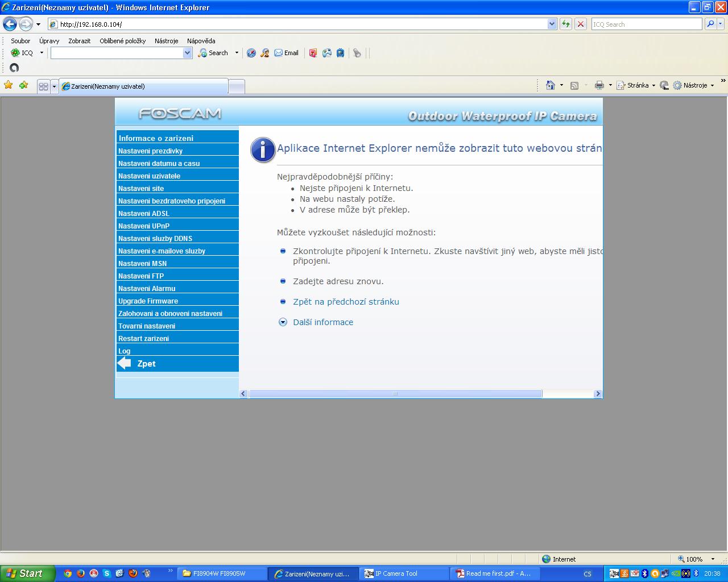Open the Recent Pages dropdown arrow
The height and width of the screenshot is (582, 728).
coord(38,24)
